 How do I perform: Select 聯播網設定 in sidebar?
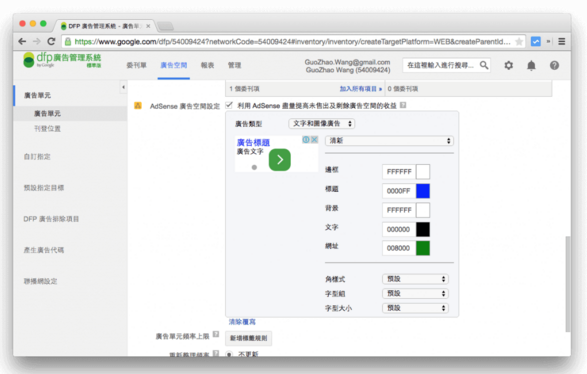(40, 281)
